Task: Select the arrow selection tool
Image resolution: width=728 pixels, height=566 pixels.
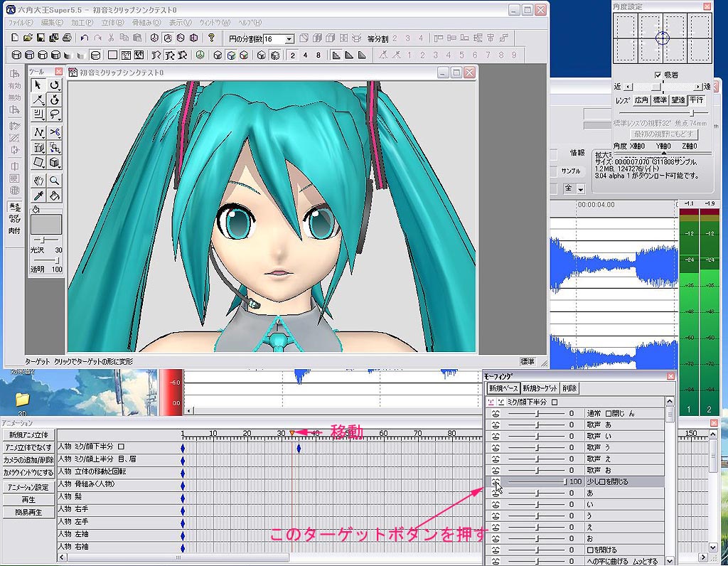Action: tap(38, 85)
